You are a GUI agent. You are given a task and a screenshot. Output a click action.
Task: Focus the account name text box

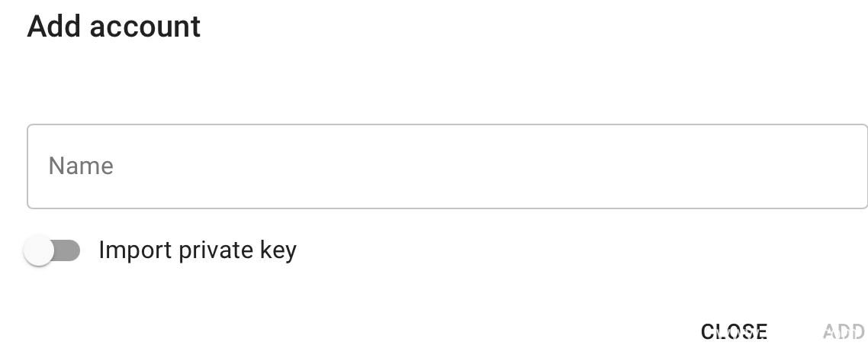click(x=447, y=166)
